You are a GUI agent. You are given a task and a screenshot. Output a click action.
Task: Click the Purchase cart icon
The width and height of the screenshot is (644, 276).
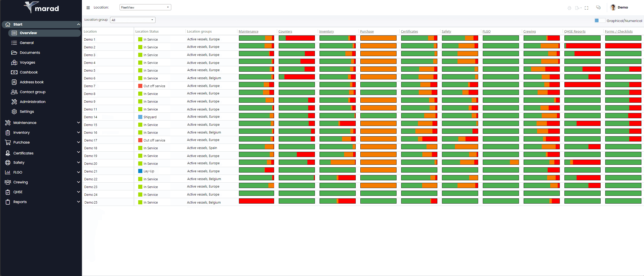tap(8, 142)
